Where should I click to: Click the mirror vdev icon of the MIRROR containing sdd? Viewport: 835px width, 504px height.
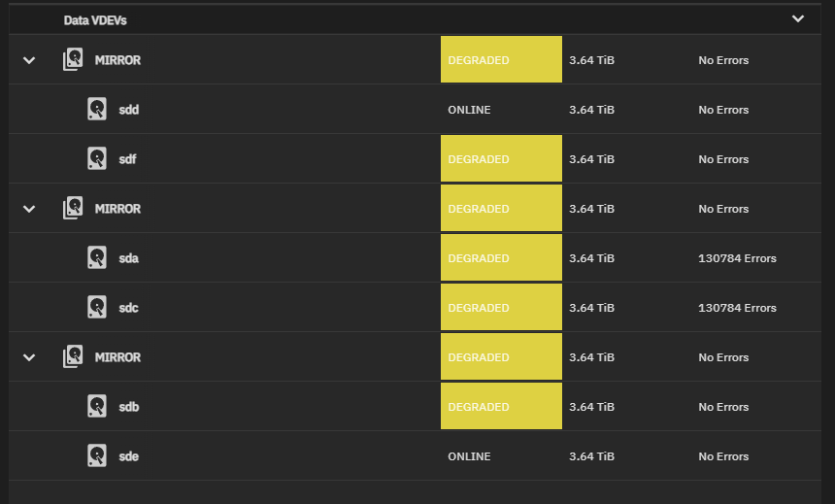tap(73, 59)
